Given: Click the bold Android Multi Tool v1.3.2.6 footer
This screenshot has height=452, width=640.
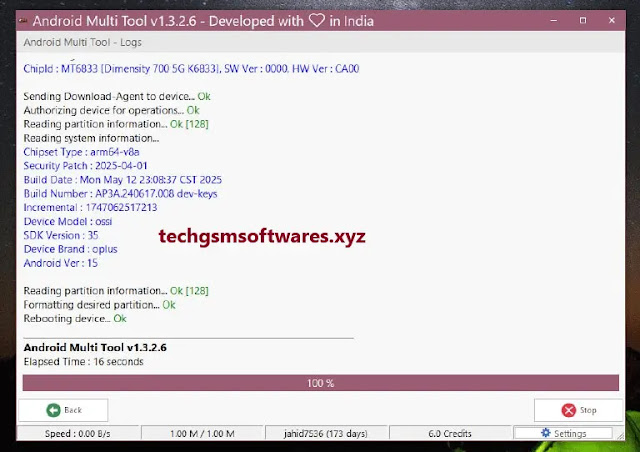Looking at the screenshot, I should (x=95, y=347).
